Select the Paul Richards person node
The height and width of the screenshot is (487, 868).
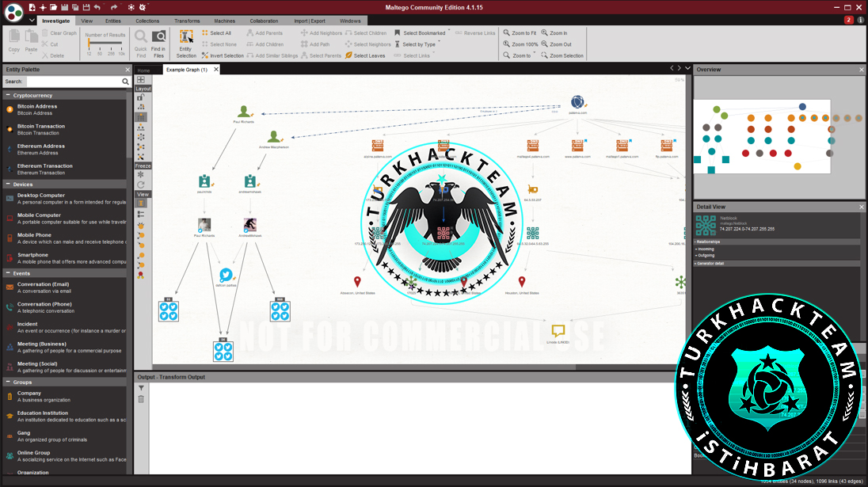[244, 112]
